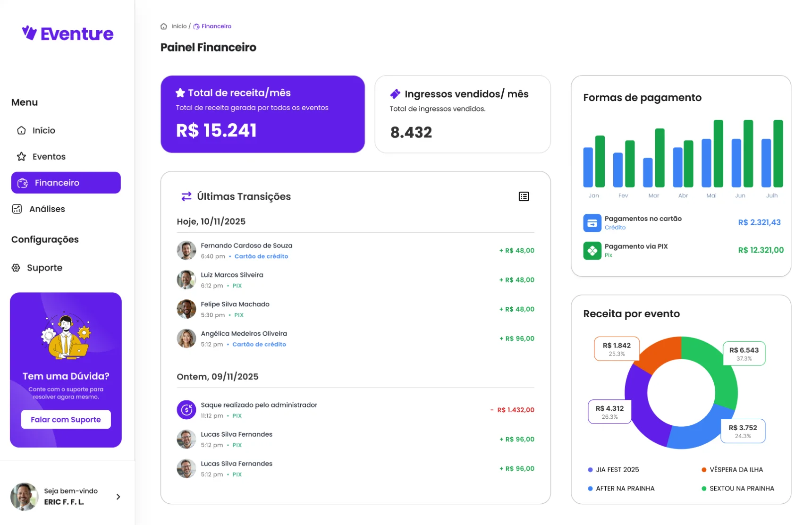Screen dimensions: 812x525
Task: Click the green PIX payment icon
Action: [x=592, y=251]
